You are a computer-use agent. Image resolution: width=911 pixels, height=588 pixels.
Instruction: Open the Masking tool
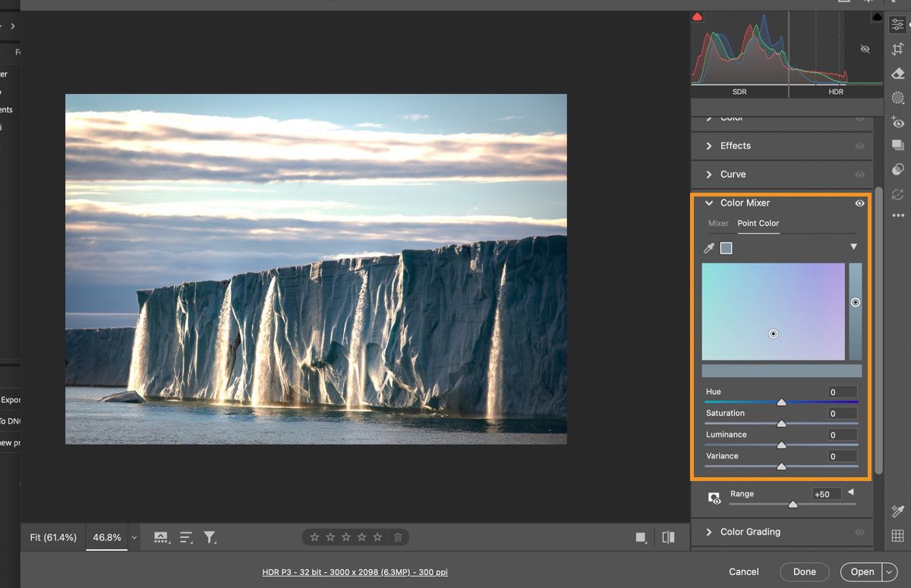pos(898,98)
